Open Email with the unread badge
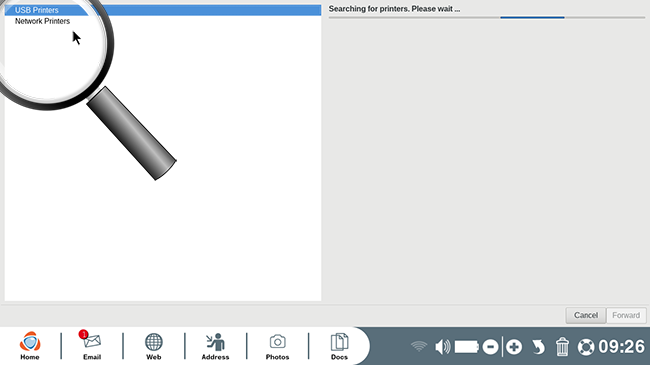Screen dimensions: 650x365 (92, 346)
